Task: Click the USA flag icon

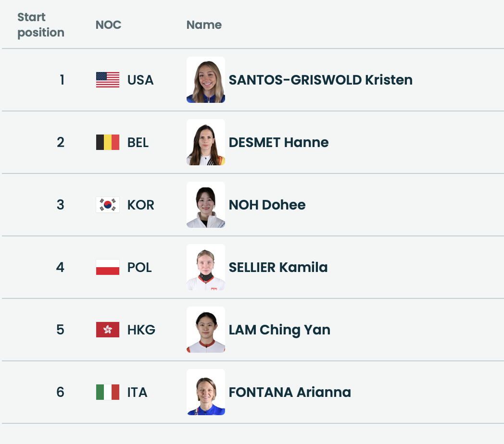Action: click(108, 80)
